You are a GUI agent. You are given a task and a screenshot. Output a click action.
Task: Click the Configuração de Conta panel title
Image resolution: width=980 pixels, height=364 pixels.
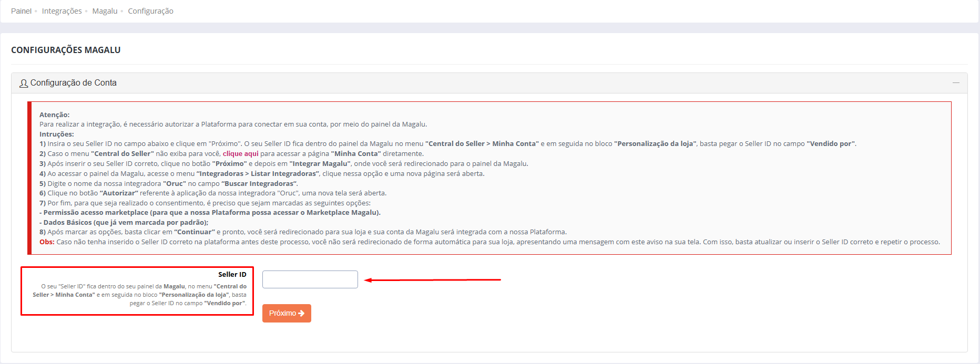[73, 83]
